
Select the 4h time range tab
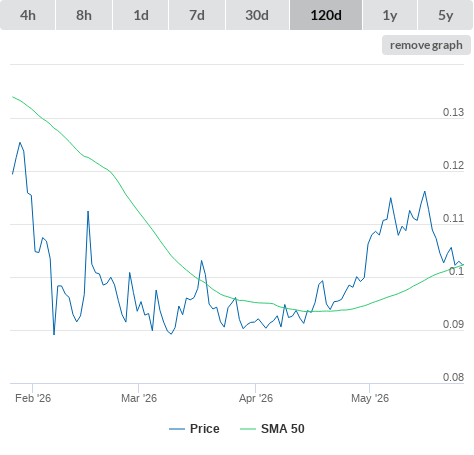[28, 15]
